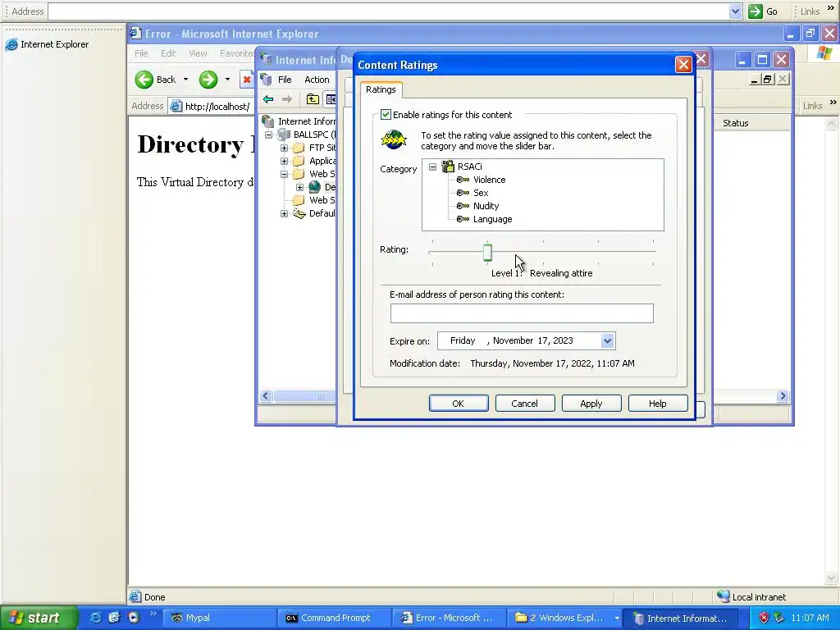Click OK in Content Ratings dialog
The height and width of the screenshot is (630, 840).
tap(459, 404)
